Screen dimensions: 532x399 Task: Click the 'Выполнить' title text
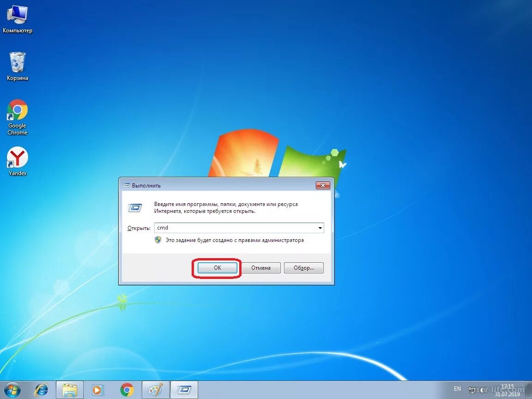click(x=146, y=186)
